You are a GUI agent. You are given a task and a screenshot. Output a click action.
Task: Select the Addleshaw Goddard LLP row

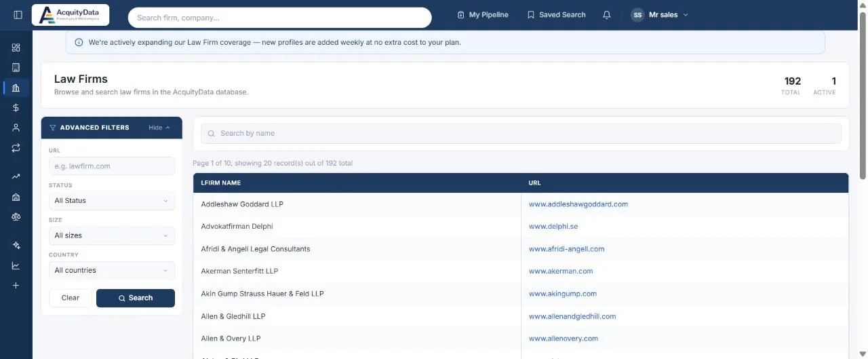521,204
